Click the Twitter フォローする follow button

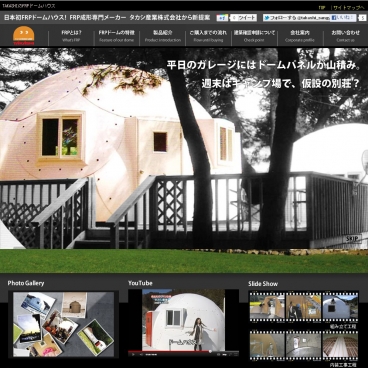tap(296, 18)
